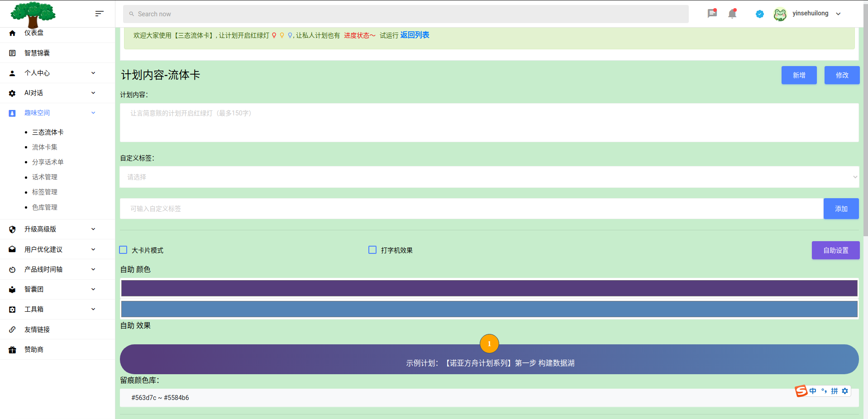The height and width of the screenshot is (419, 868).
Task: Click the clock icon beside 产品线时间轴
Action: (x=12, y=270)
